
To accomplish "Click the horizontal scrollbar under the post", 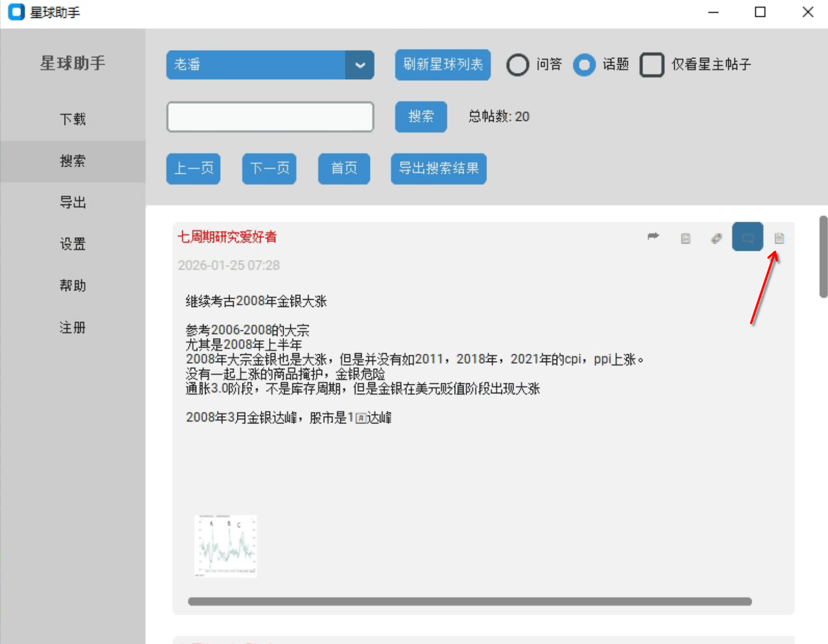I will click(x=469, y=602).
